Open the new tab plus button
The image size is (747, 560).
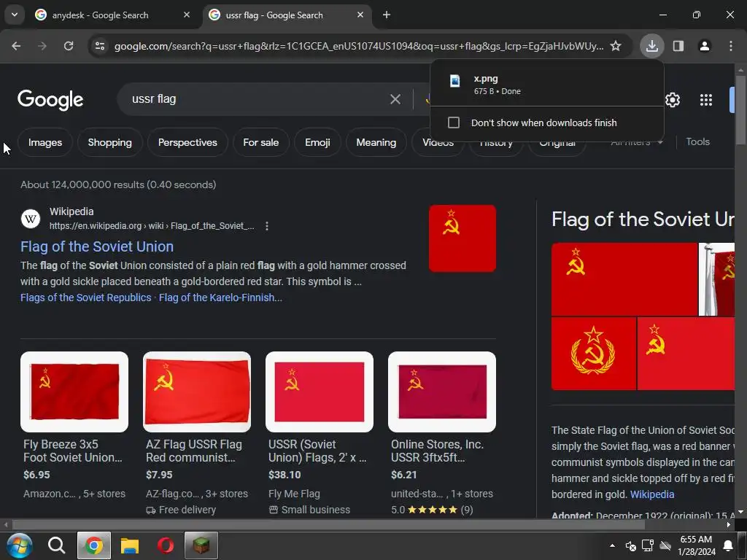coord(387,15)
